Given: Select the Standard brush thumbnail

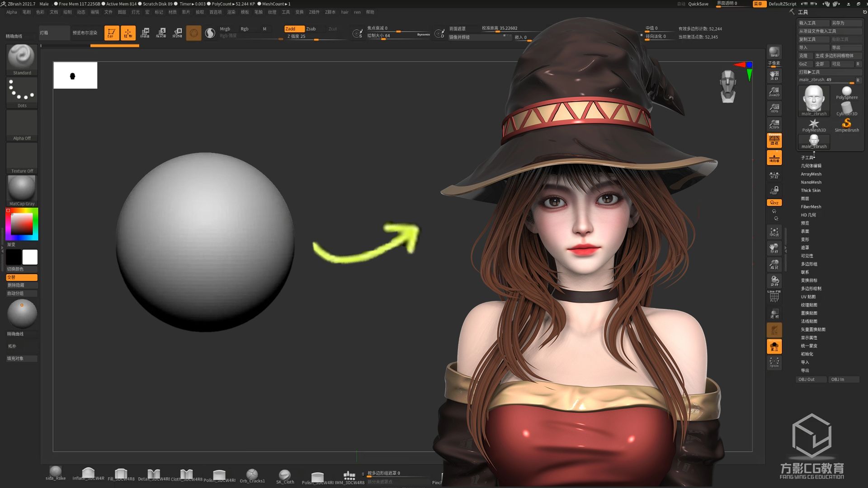Looking at the screenshot, I should [22, 59].
